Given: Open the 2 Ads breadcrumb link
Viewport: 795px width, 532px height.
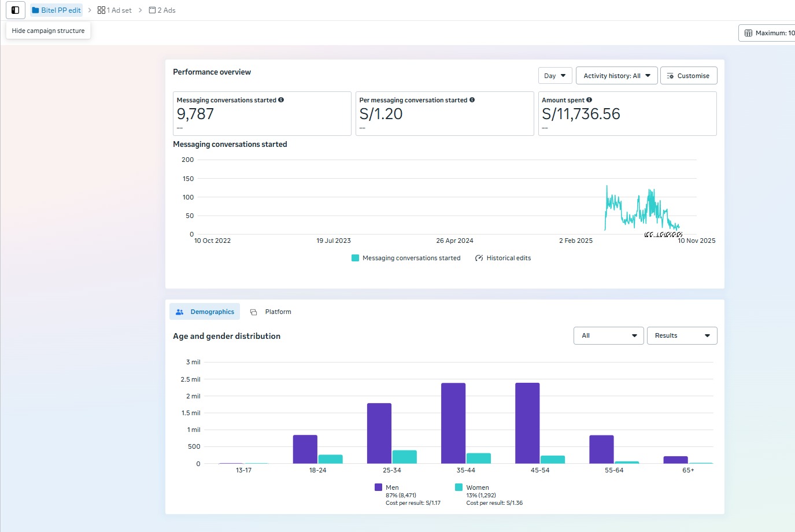Looking at the screenshot, I should [162, 10].
